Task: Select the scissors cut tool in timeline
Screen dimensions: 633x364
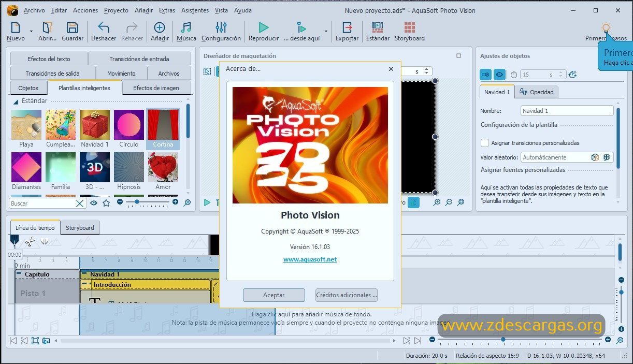Action: [29, 241]
